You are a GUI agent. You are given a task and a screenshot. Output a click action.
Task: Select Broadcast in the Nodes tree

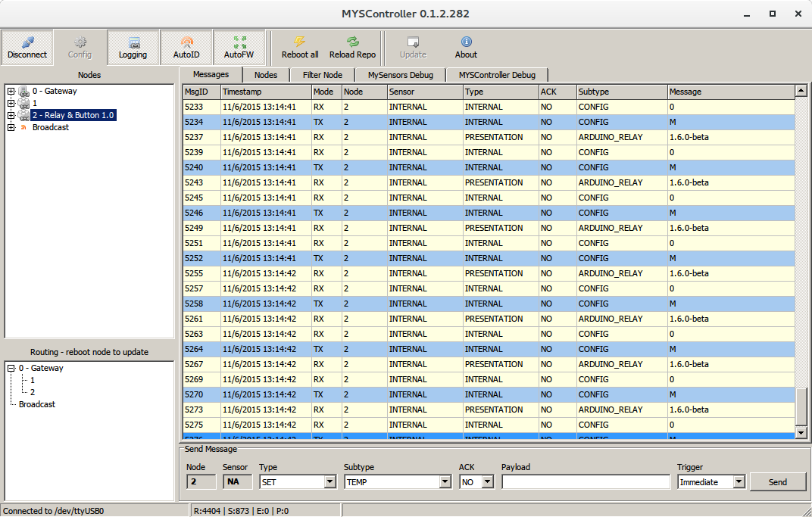click(50, 127)
